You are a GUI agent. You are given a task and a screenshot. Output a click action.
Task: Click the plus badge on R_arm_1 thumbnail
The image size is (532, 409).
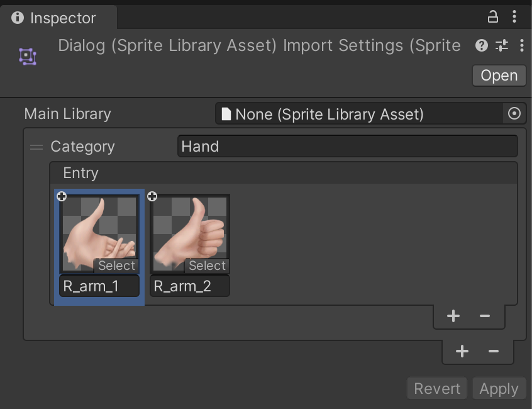pyautogui.click(x=62, y=197)
